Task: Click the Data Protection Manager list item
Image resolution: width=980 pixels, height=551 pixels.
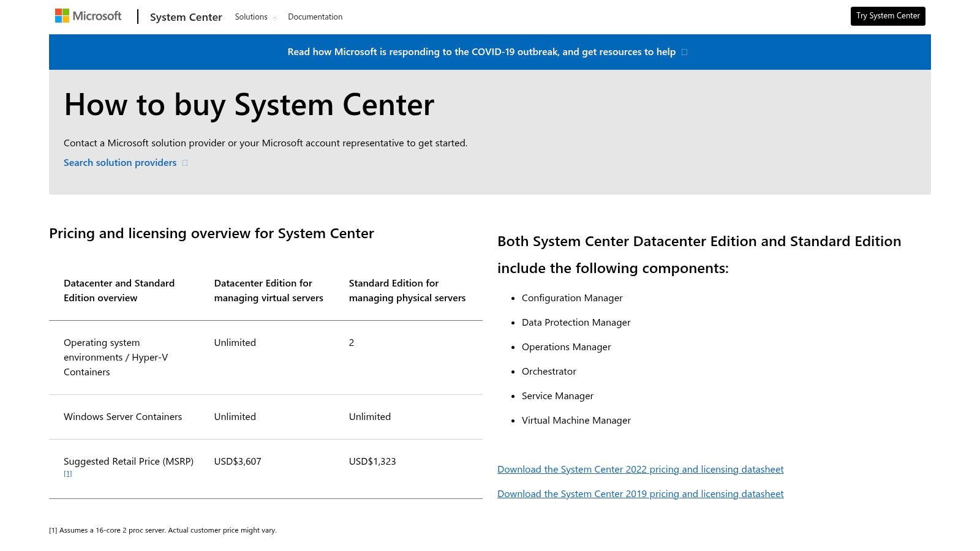Action: 576,323
